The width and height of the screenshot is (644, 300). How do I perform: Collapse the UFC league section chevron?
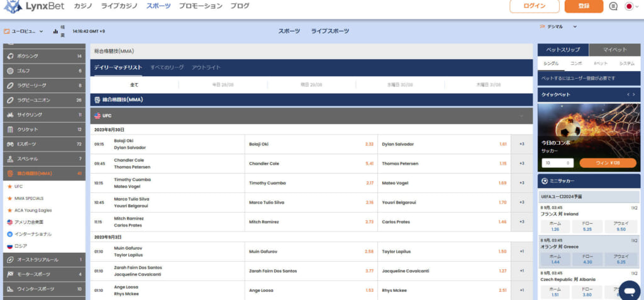tap(521, 116)
